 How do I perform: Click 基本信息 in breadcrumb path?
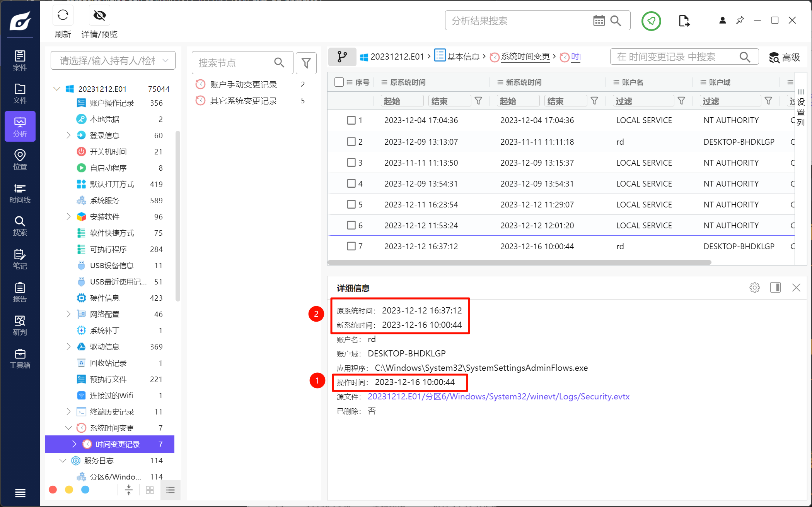[462, 57]
